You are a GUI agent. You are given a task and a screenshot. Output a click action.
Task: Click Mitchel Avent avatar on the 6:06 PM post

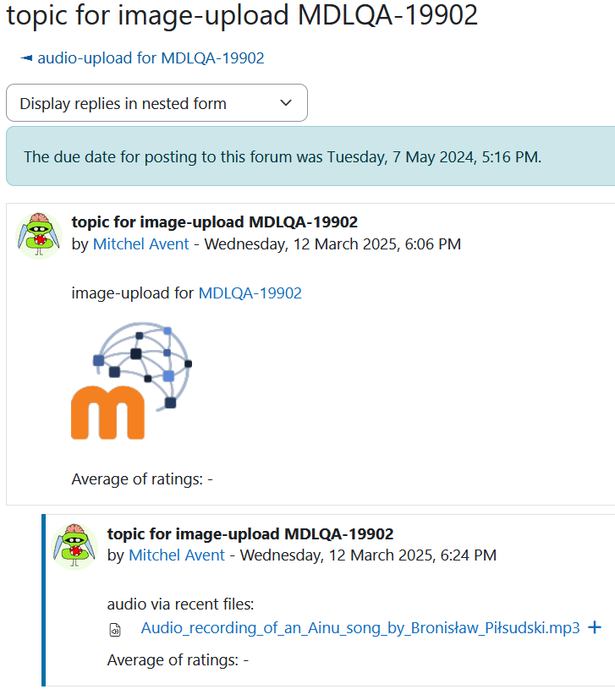point(39,235)
